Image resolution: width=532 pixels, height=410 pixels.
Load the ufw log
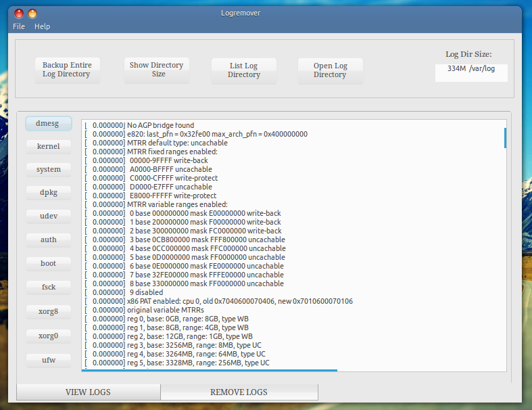click(x=49, y=360)
